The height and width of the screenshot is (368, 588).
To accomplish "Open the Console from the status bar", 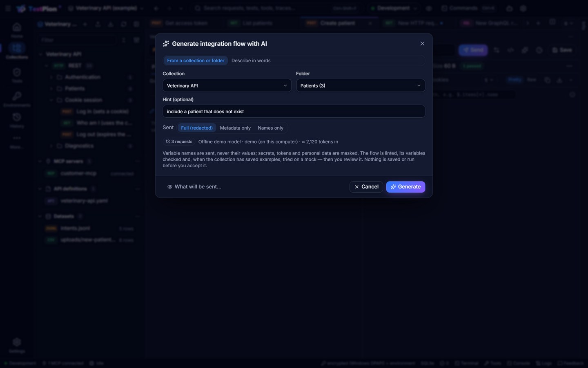I will pos(518,363).
